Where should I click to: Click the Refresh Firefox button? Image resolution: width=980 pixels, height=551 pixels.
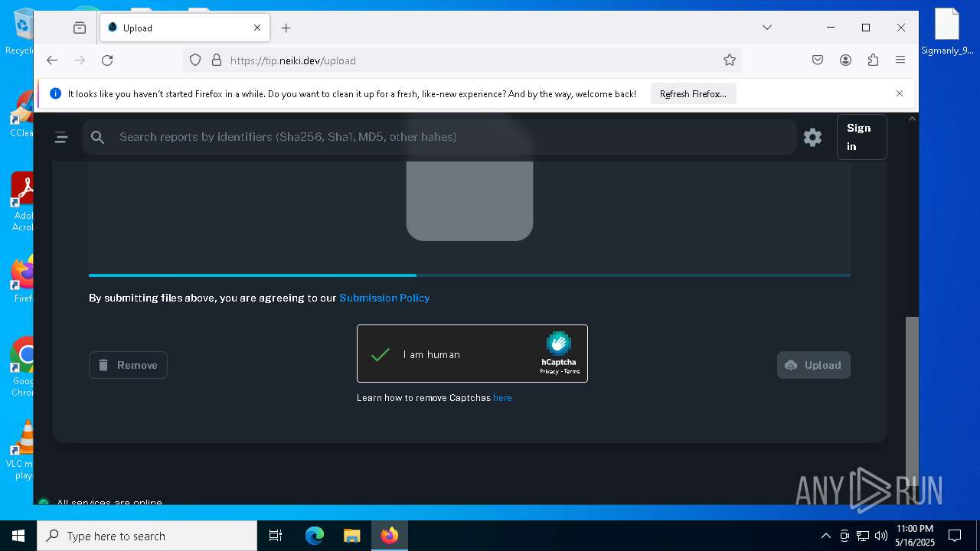[693, 94]
